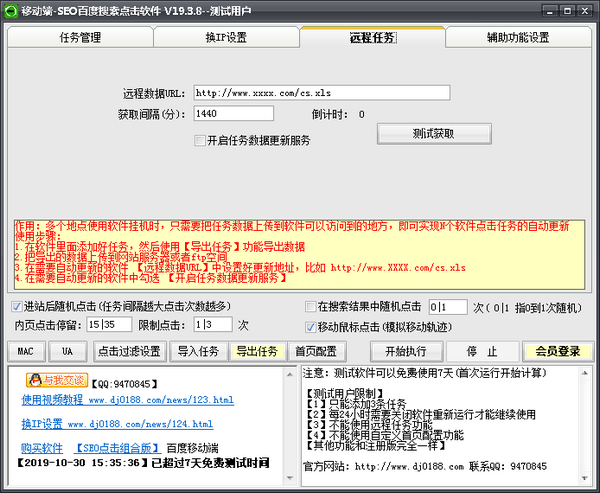This screenshot has height=493, width=600.
Task: Click the 内页点击停留 field with 15|35
Action: click(x=109, y=325)
